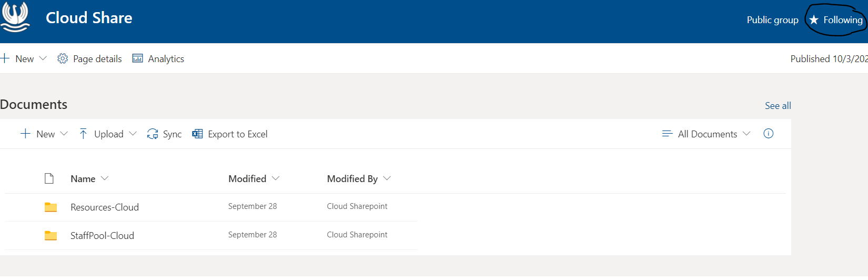Open Analytics chart icon in toolbar
Screen dimensions: 868x280
point(137,58)
